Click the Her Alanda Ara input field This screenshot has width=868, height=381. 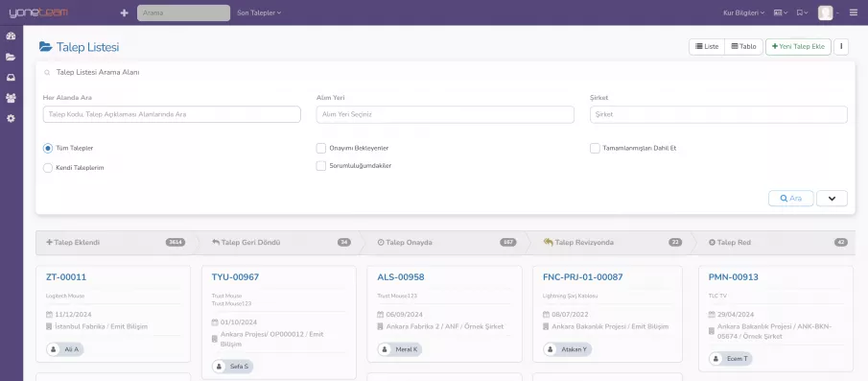172,114
